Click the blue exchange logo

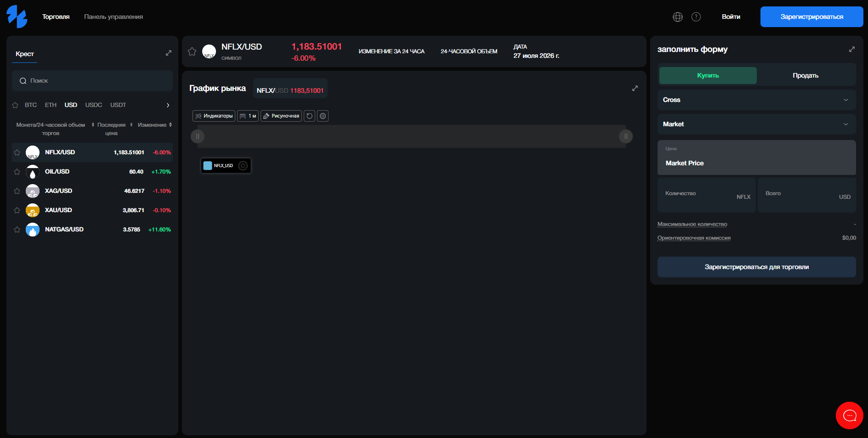[x=17, y=17]
